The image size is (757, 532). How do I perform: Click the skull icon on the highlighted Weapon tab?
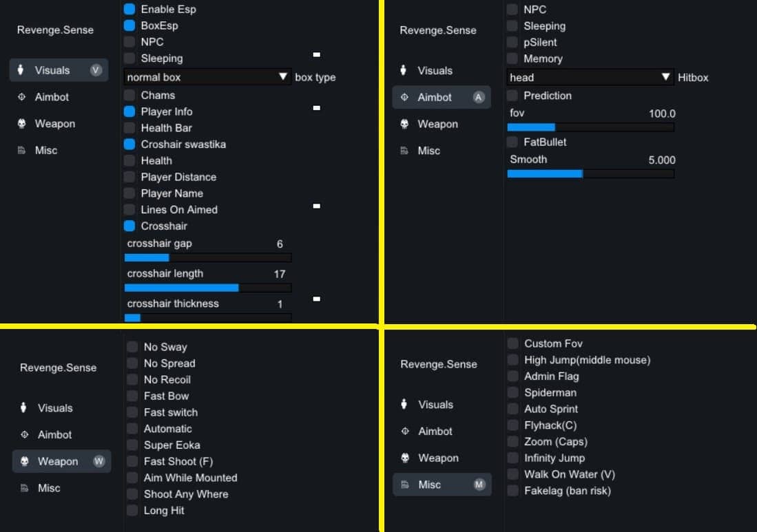click(25, 461)
